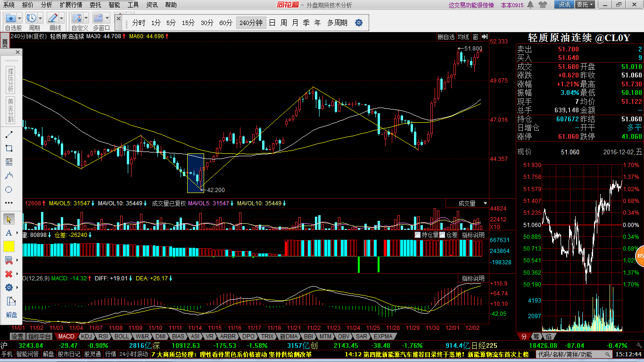Click the 均线 button
Image resolution: width=644 pixels, height=362 pixels.
point(463,37)
